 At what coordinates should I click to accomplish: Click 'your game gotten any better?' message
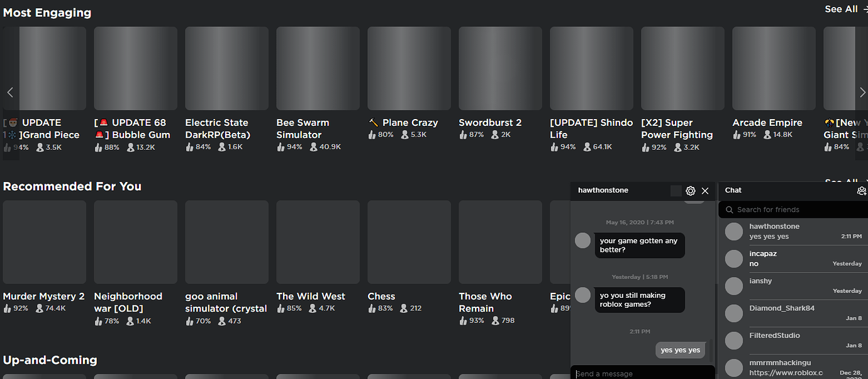tap(640, 245)
